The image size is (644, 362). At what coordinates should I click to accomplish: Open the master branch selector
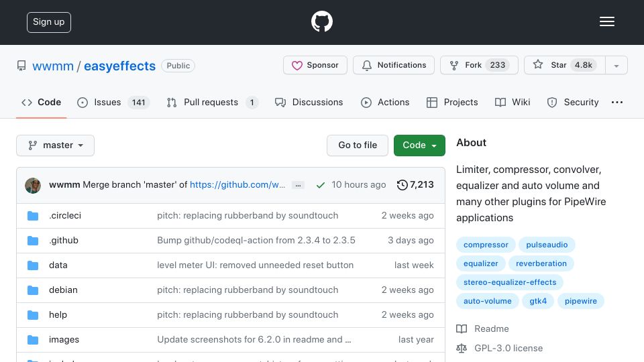pos(56,145)
